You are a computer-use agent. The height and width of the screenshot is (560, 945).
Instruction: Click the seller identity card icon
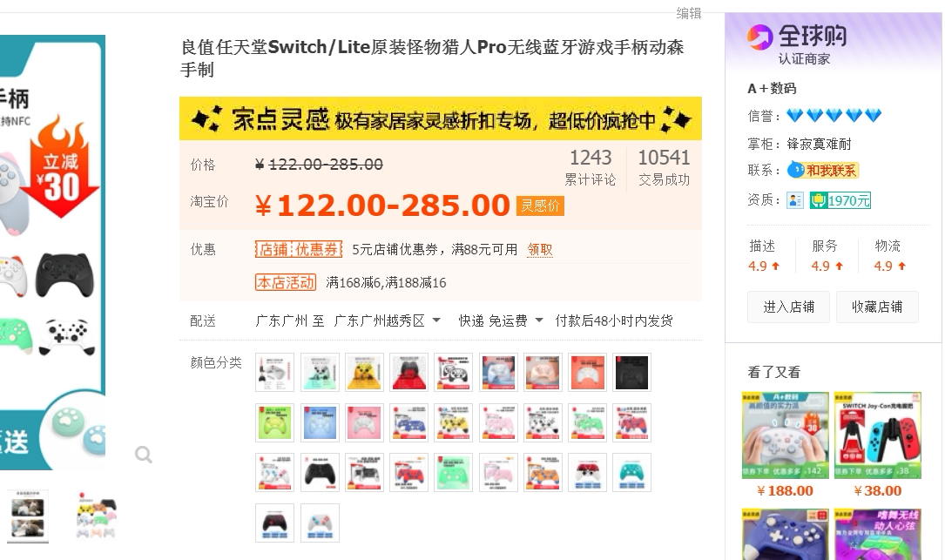(x=795, y=200)
